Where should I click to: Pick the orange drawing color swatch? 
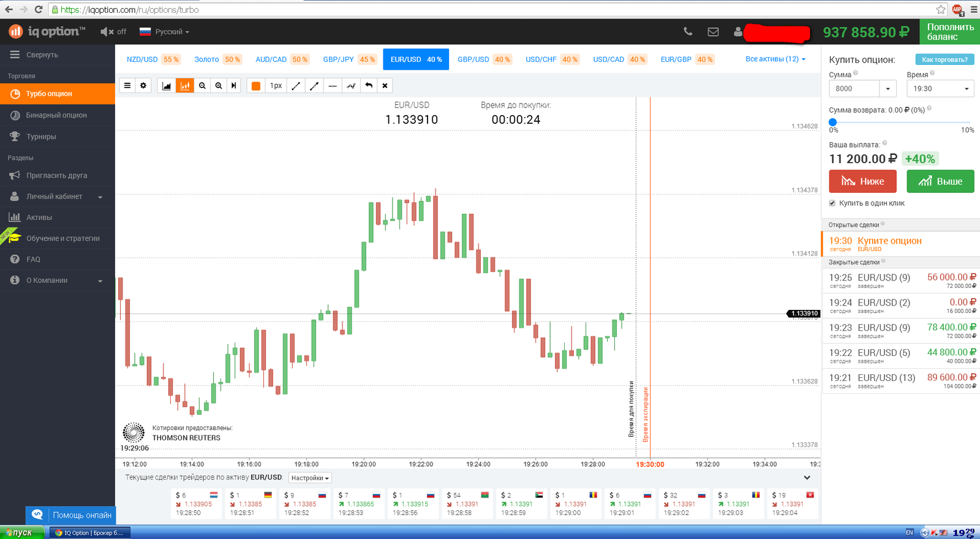256,86
